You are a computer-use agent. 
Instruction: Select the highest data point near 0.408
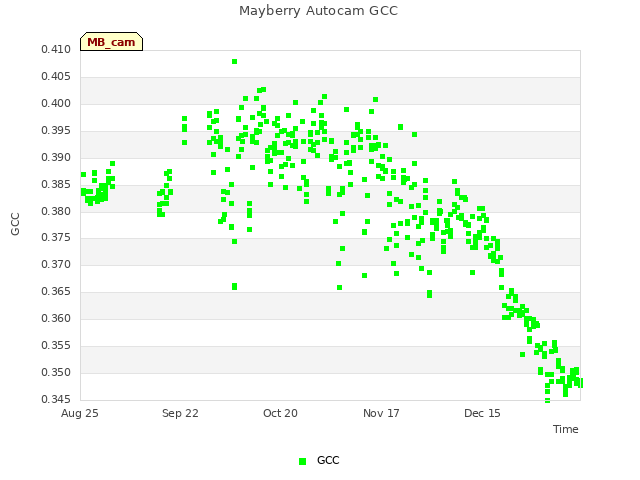coord(235,62)
